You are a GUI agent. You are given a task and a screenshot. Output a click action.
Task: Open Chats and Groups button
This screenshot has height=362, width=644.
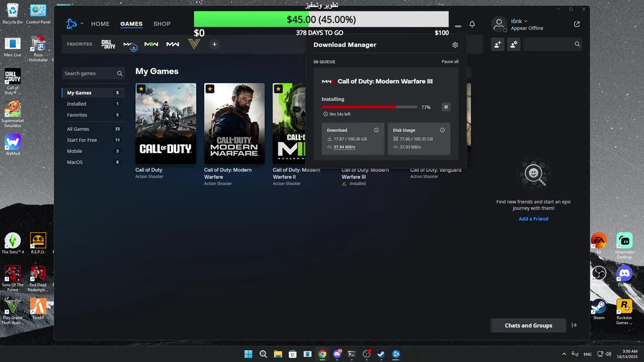click(x=528, y=325)
